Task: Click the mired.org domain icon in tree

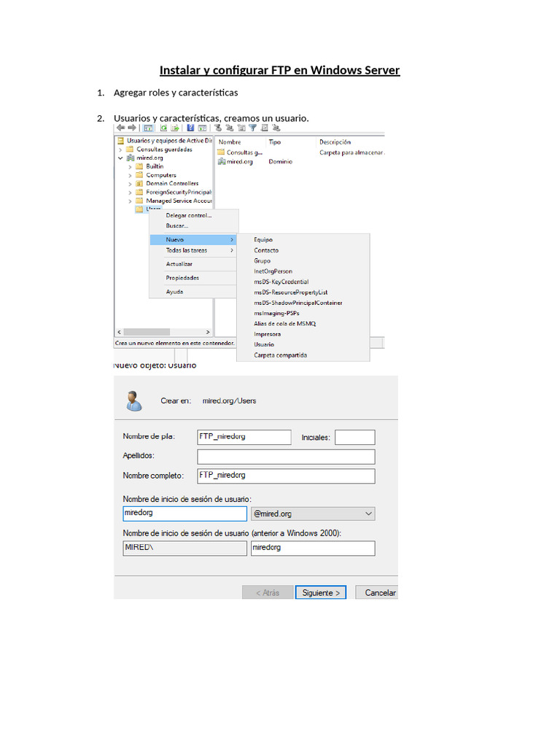Action: (130, 158)
